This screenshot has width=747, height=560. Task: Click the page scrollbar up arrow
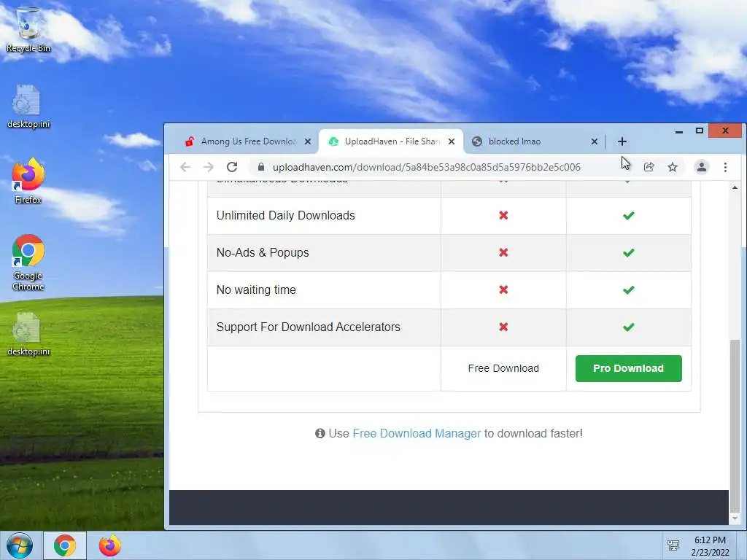(x=735, y=187)
